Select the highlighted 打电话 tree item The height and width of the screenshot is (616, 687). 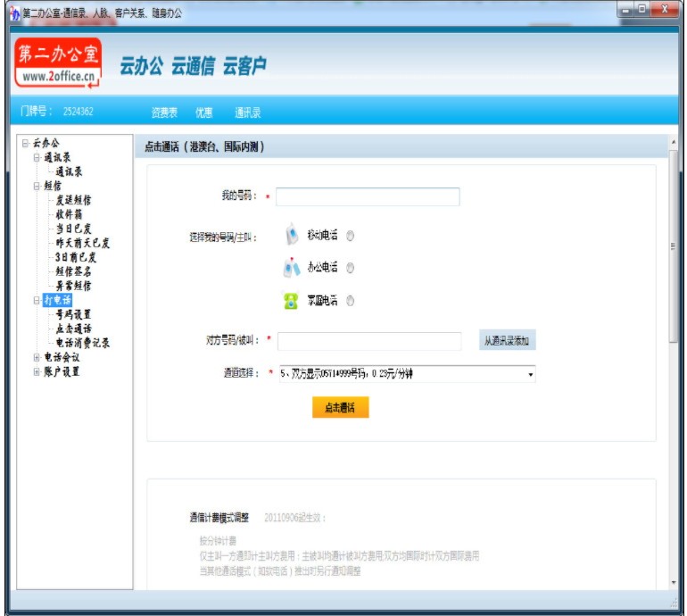[x=57, y=300]
